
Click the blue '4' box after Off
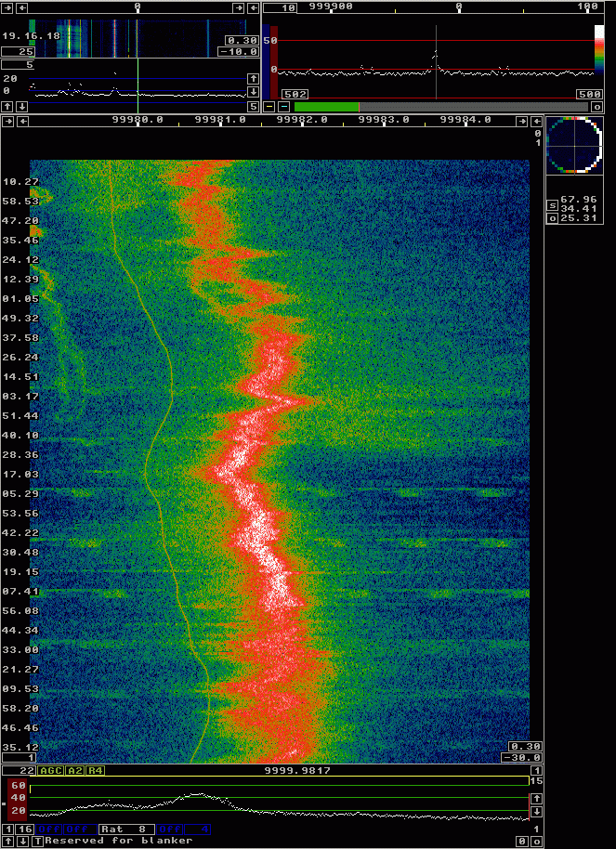click(198, 829)
